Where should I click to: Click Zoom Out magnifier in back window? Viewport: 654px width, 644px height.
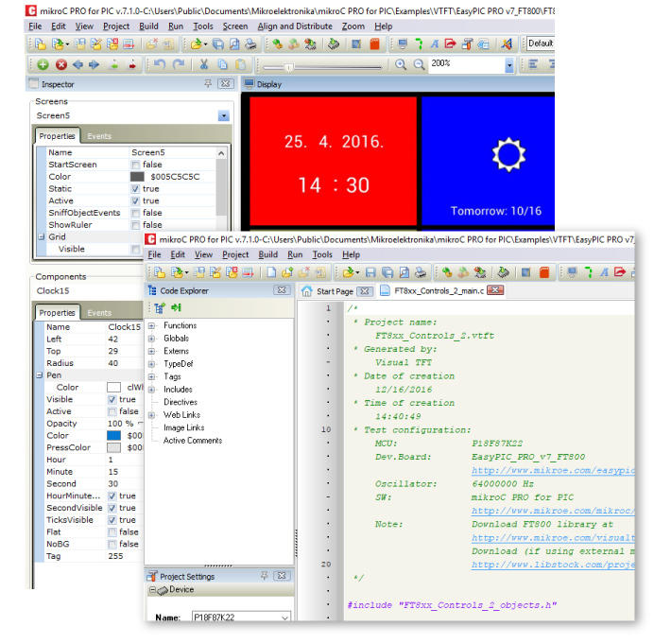(x=419, y=64)
